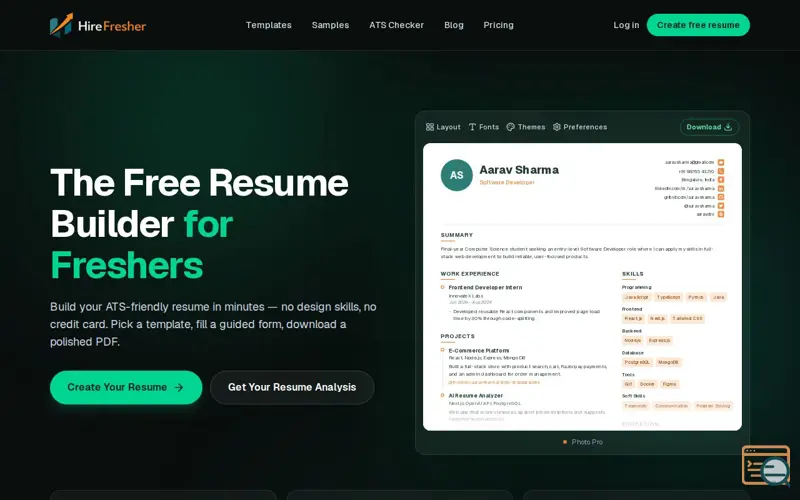Viewport: 800px width, 500px height.
Task: Click the SUMMARY section heading
Action: [457, 235]
